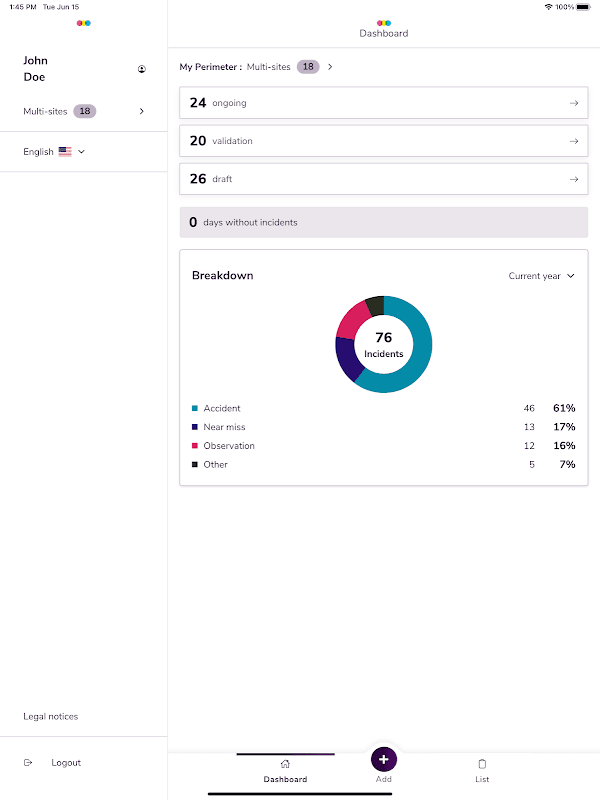The image size is (600, 800).
Task: Click the Logout text button
Action: [66, 763]
